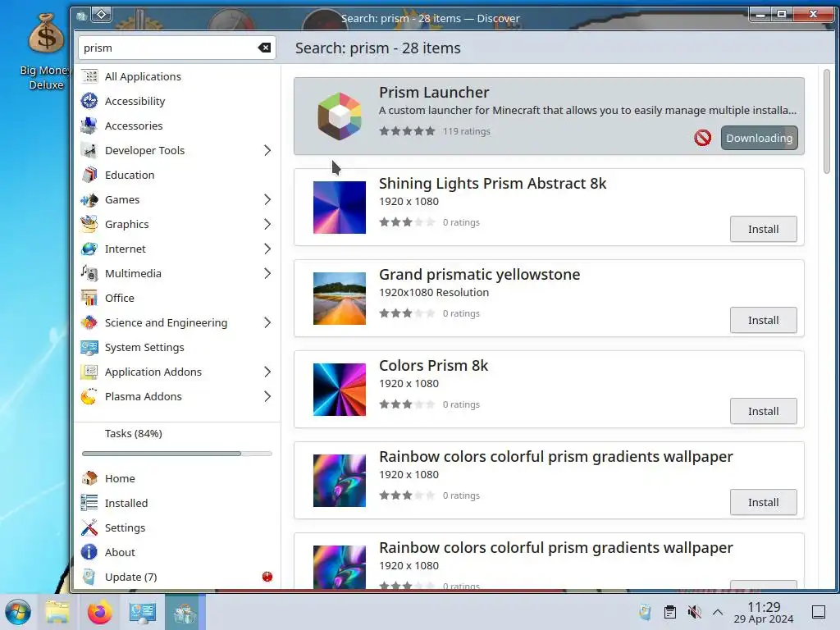Image resolution: width=840 pixels, height=630 pixels.
Task: Click the Tasks progress bar
Action: click(177, 454)
